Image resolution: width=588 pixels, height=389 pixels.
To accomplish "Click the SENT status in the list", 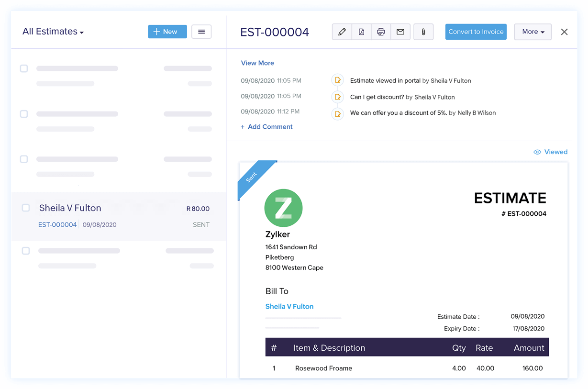I will [x=201, y=225].
